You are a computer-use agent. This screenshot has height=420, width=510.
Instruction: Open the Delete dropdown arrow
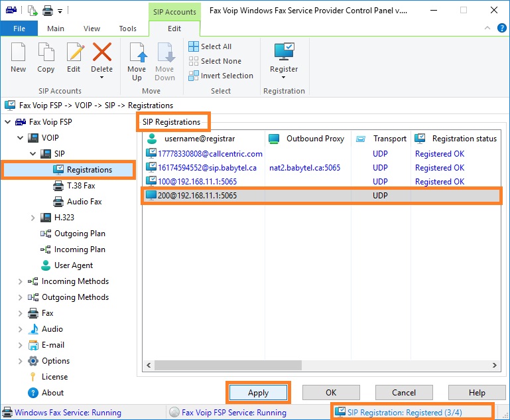click(102, 78)
